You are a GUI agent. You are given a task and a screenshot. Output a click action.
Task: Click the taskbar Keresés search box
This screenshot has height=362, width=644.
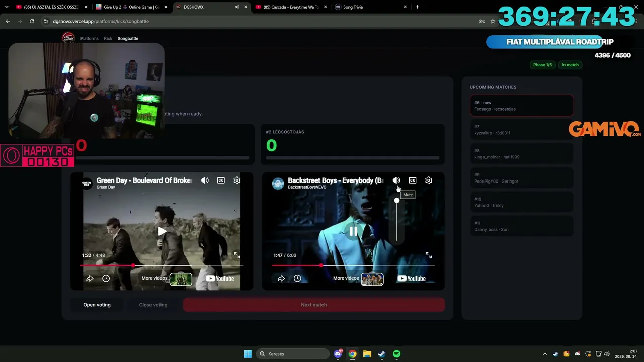[293, 354]
